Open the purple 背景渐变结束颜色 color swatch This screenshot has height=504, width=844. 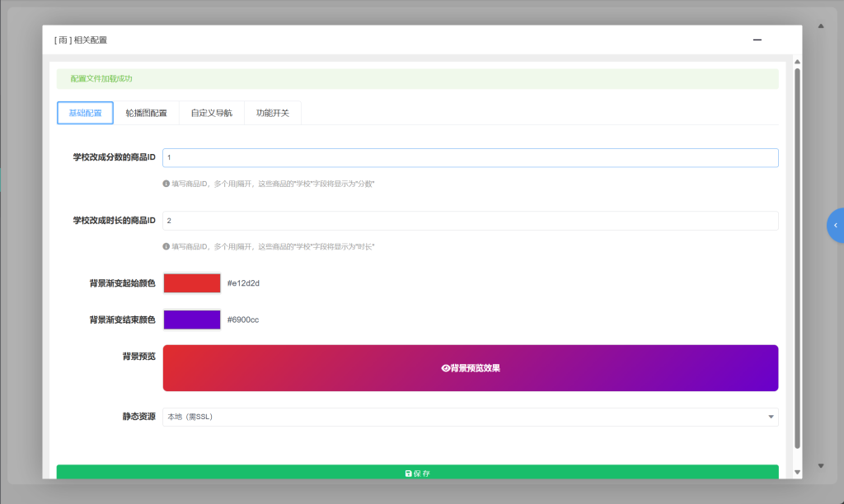point(192,320)
